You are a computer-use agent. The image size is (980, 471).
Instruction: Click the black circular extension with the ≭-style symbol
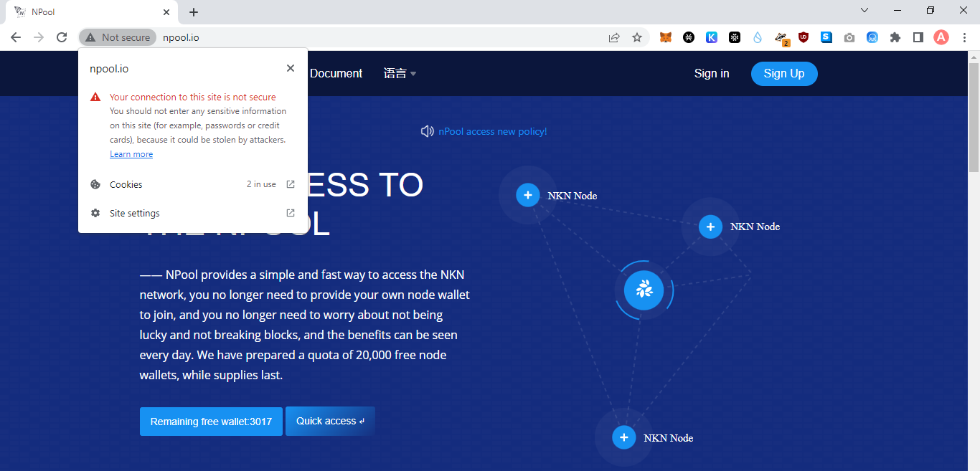[689, 37]
